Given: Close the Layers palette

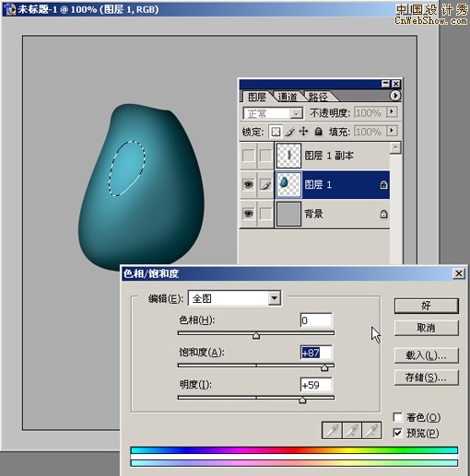Looking at the screenshot, I should coord(396,84).
